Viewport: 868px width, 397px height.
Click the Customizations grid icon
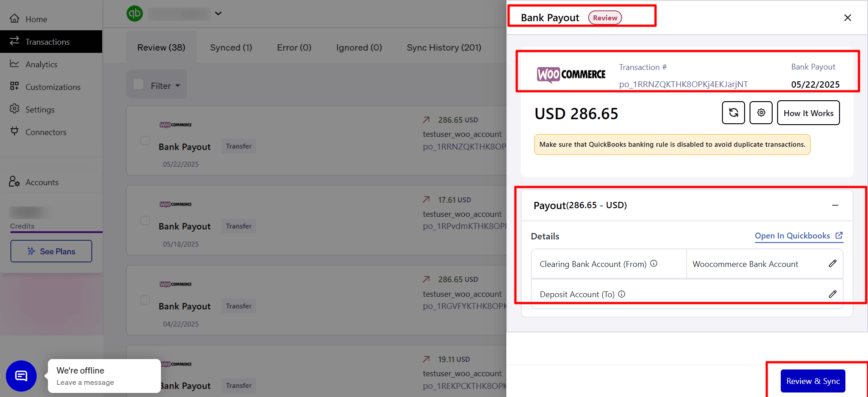(14, 86)
